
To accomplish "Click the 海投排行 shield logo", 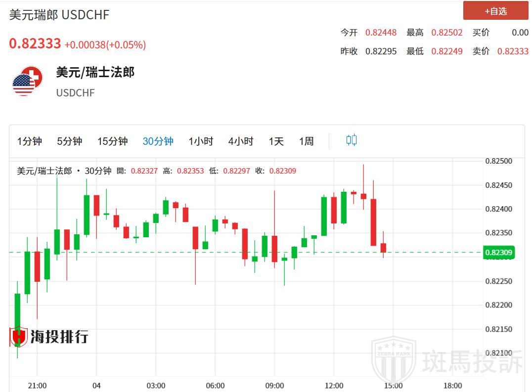I will pyautogui.click(x=19, y=337).
